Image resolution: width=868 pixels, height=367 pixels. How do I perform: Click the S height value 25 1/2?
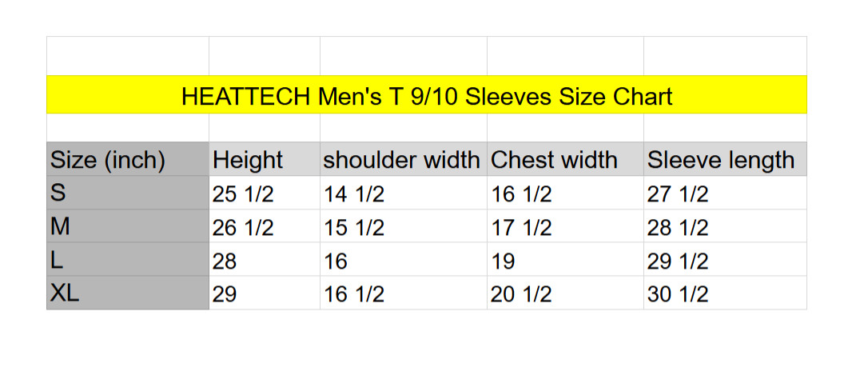pos(264,193)
